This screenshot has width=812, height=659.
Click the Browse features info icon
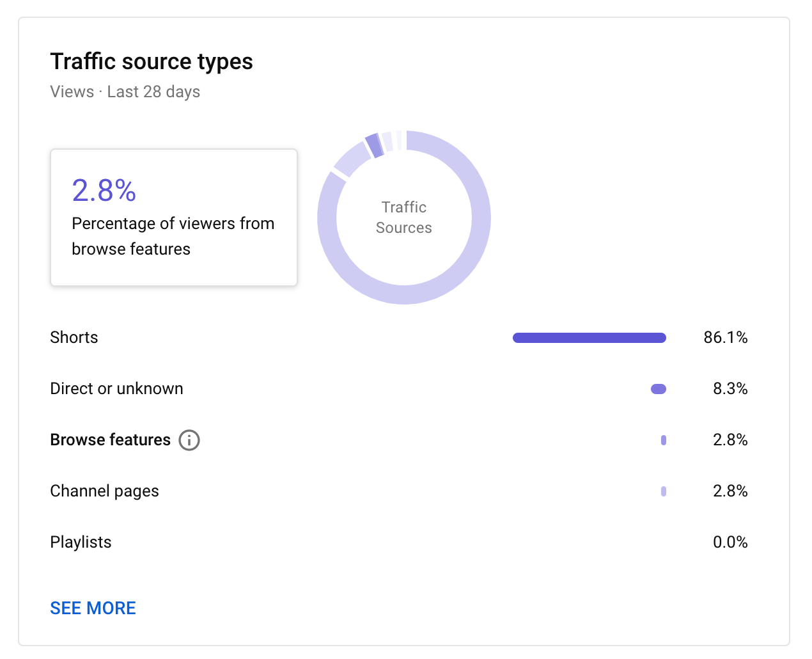[189, 440]
